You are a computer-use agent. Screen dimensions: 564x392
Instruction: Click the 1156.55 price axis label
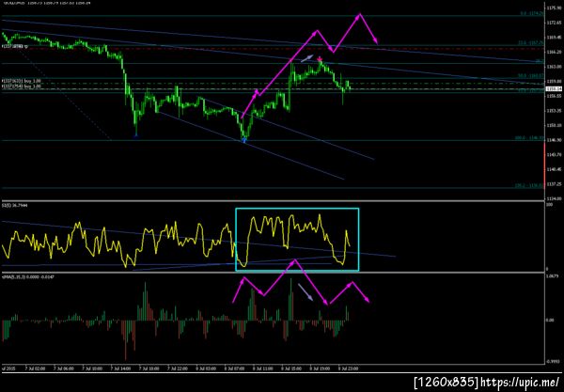554,96
